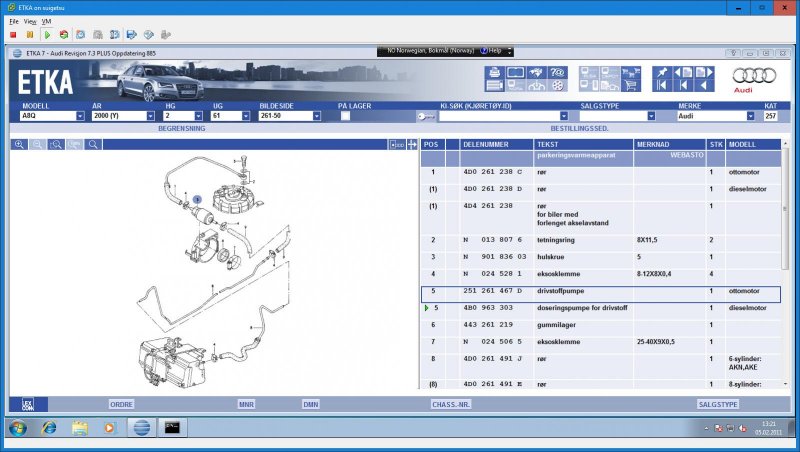The width and height of the screenshot is (800, 452).
Task: Click the pin icon in navigation panel
Action: pos(660,73)
